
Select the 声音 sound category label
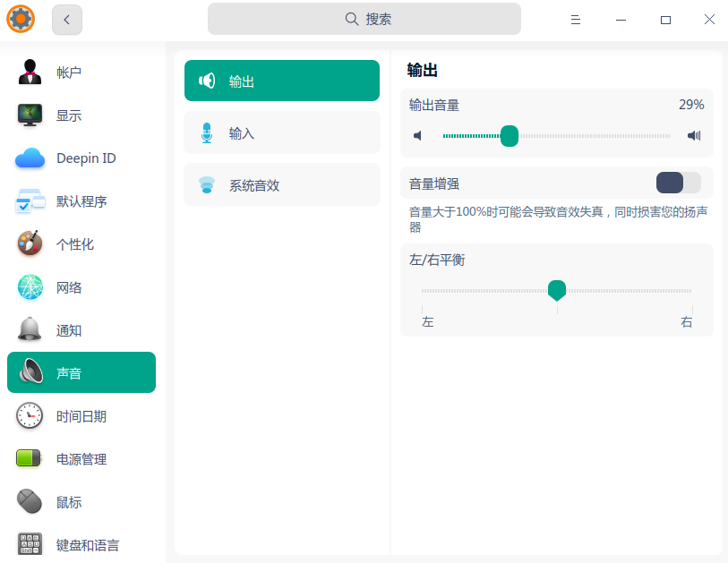[69, 373]
